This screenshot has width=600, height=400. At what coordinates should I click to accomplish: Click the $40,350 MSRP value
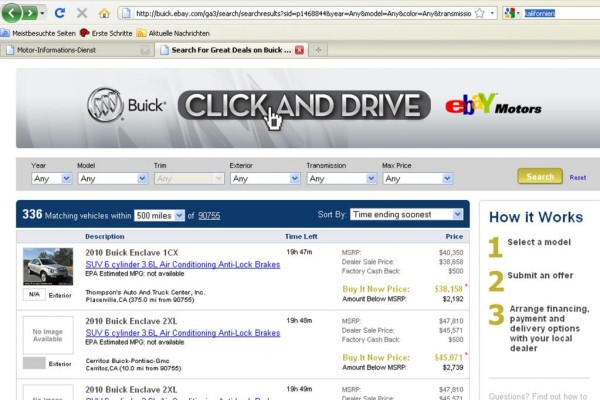[451, 253]
